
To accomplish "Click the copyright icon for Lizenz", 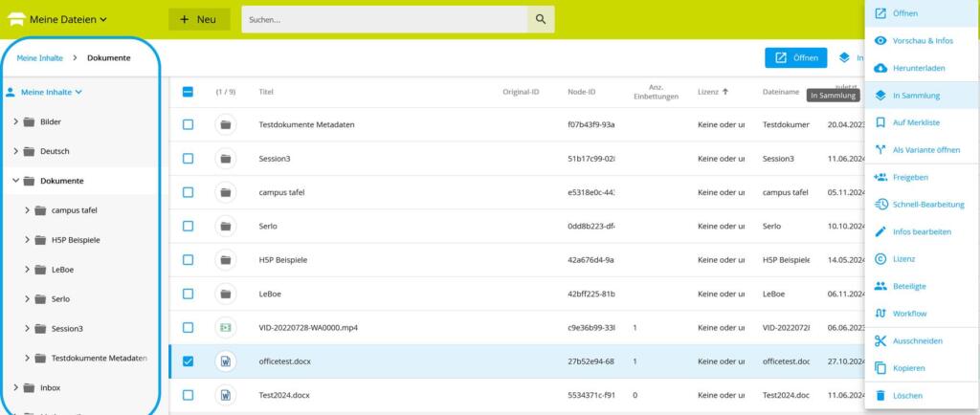I will point(880,259).
